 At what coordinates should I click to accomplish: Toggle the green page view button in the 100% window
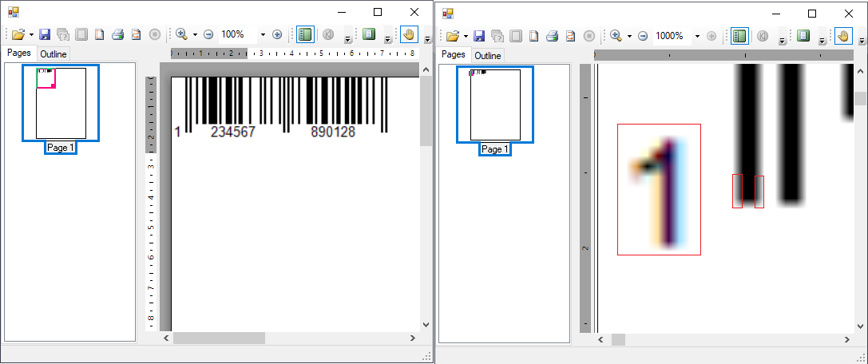369,34
